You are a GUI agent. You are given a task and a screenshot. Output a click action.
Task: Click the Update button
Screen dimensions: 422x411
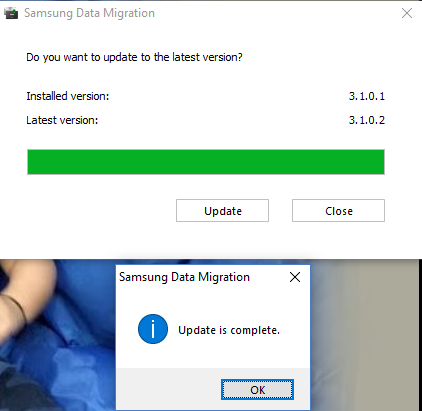coord(222,211)
